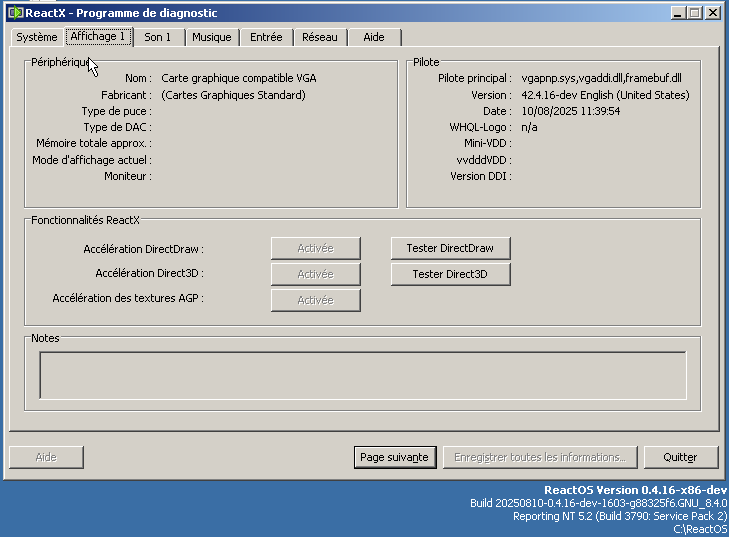Click the Type de puce label

point(117,111)
